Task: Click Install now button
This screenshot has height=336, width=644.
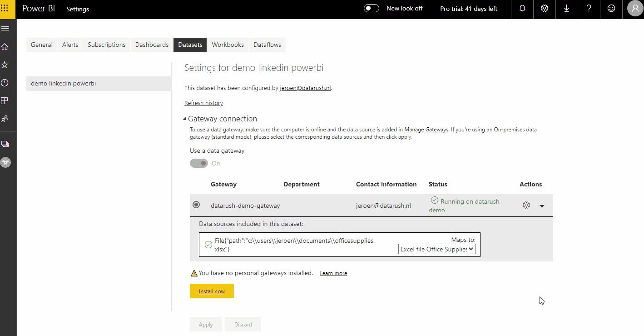Action: pos(212,291)
